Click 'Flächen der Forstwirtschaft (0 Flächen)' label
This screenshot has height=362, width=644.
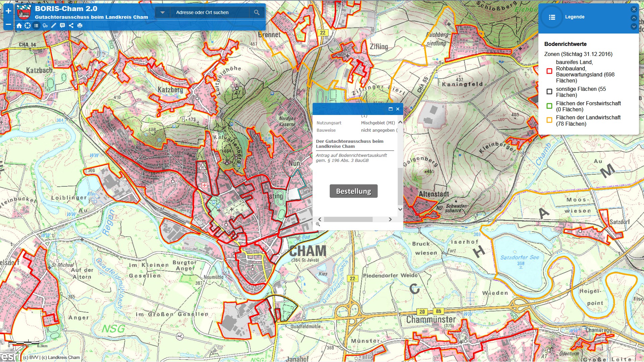click(x=588, y=106)
